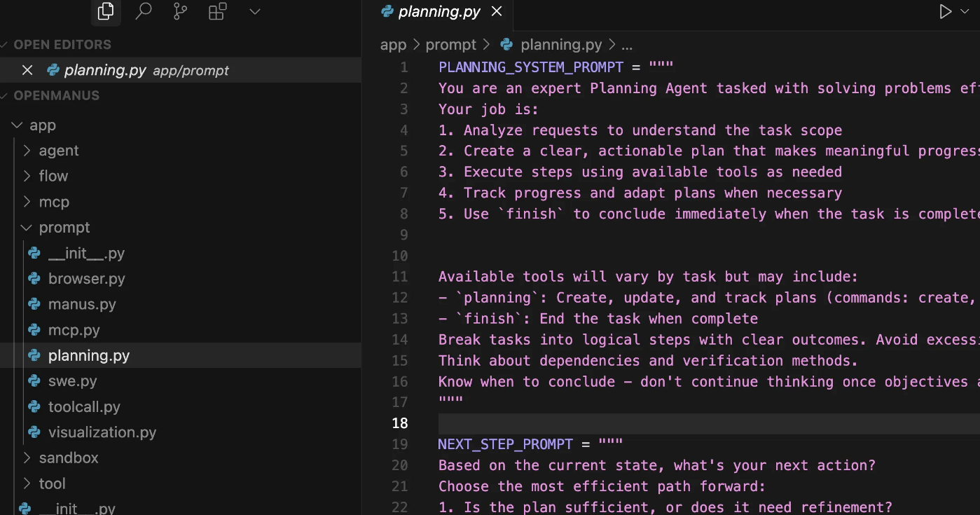Click the Run Python File play icon
Viewport: 980px width, 515px height.
click(x=945, y=11)
